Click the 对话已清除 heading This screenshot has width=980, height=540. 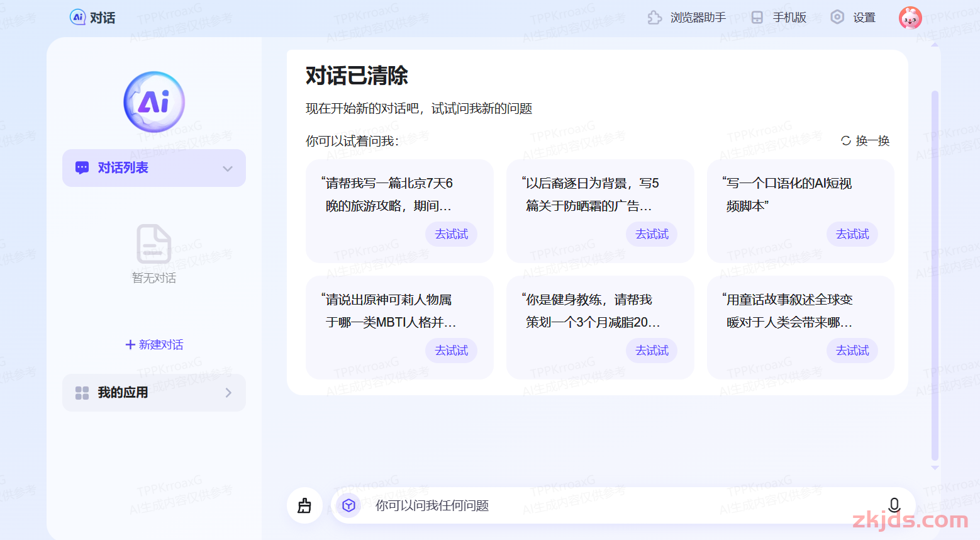(x=357, y=76)
